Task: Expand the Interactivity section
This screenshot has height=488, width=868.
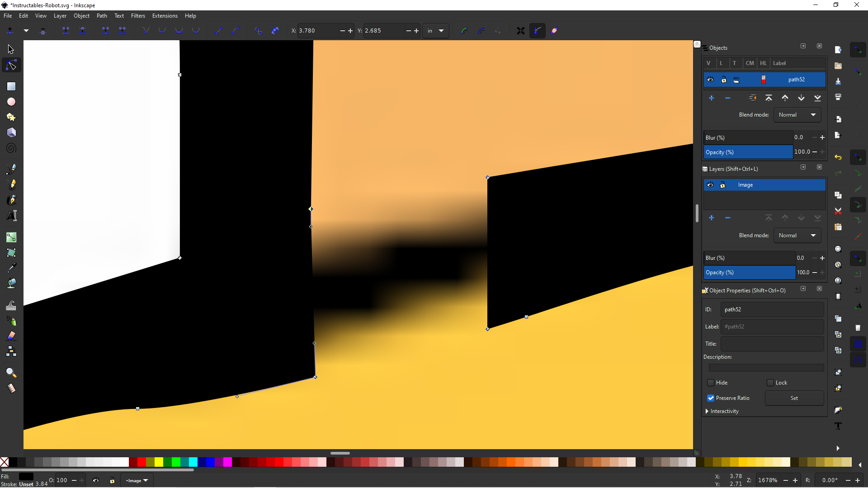Action: click(x=707, y=411)
